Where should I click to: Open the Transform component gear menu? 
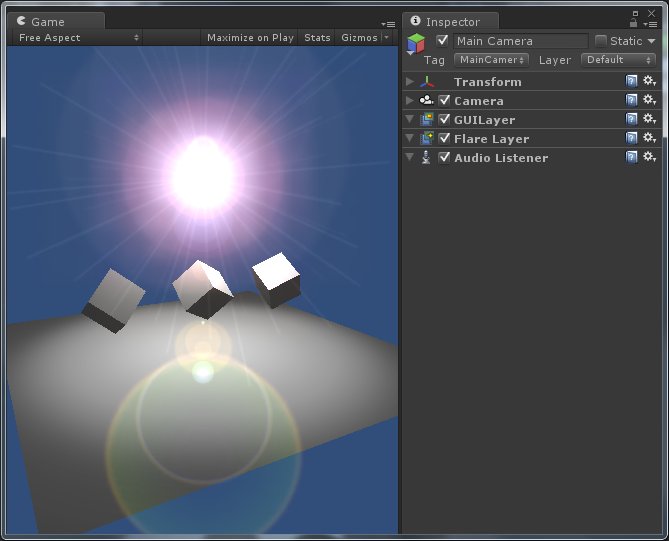tap(649, 81)
